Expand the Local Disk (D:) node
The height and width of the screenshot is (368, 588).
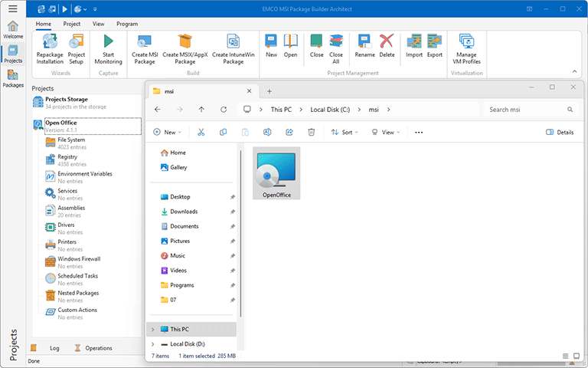tap(152, 344)
